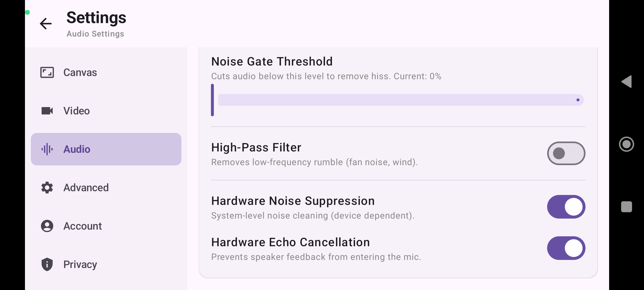Image resolution: width=644 pixels, height=290 pixels.
Task: Click the Privacy shield icon
Action: click(x=47, y=264)
